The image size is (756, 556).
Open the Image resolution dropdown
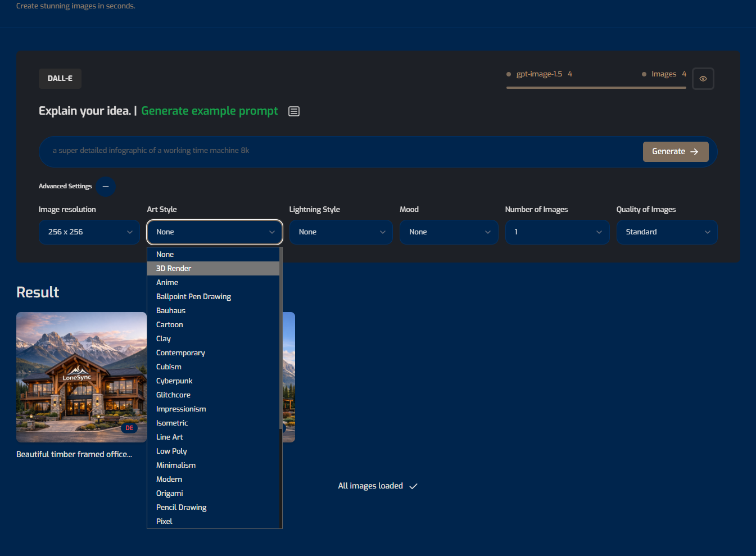click(x=89, y=232)
